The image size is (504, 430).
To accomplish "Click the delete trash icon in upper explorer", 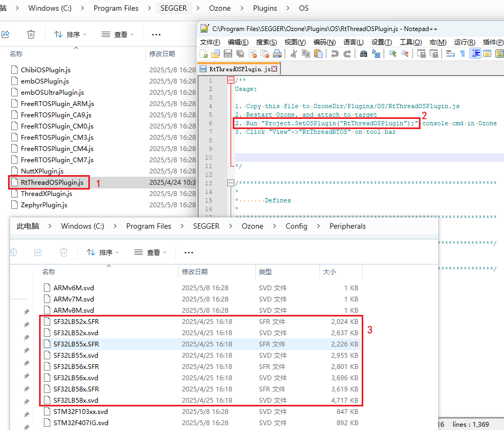I will pos(31,34).
